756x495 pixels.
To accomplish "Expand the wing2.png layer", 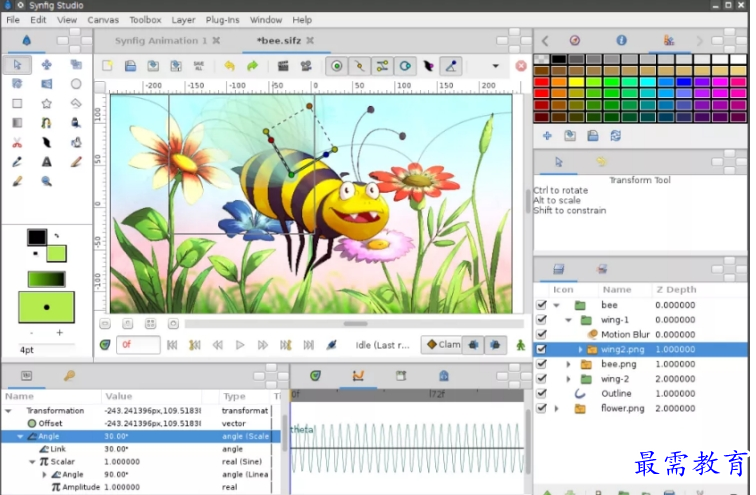I will [x=580, y=349].
